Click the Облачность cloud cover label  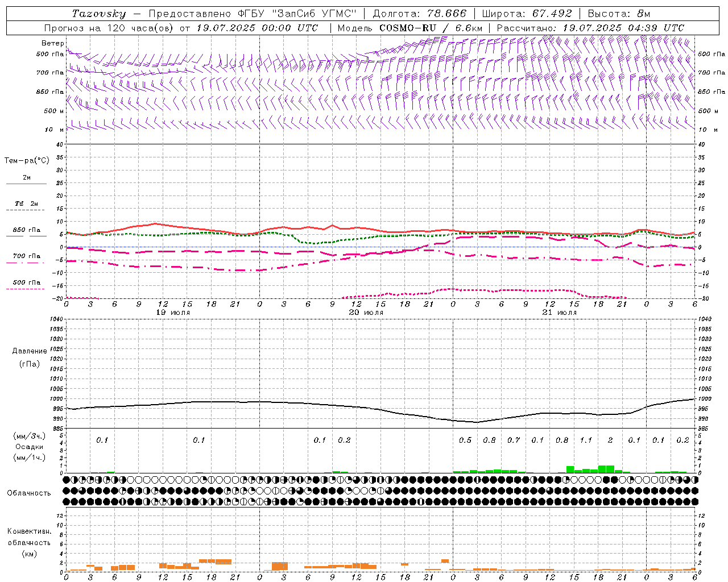(x=29, y=493)
